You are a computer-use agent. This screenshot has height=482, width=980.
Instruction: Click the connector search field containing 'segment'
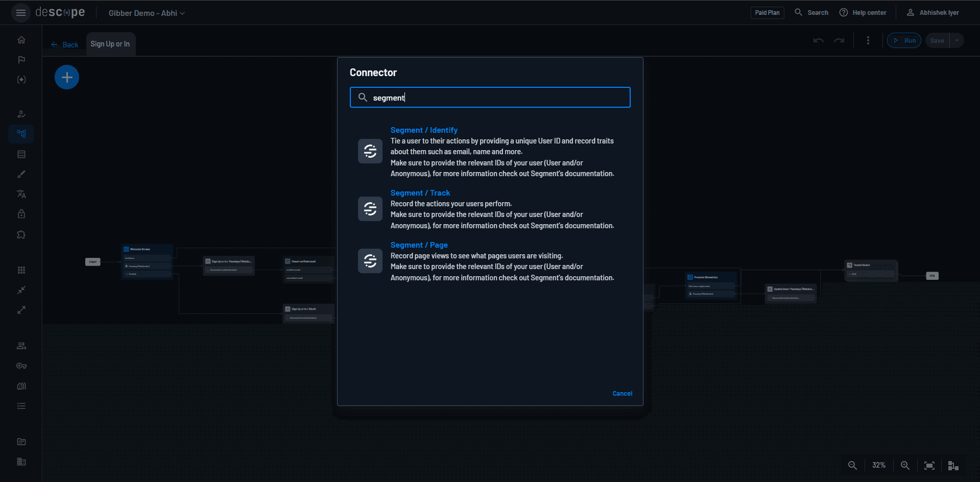[x=490, y=97]
